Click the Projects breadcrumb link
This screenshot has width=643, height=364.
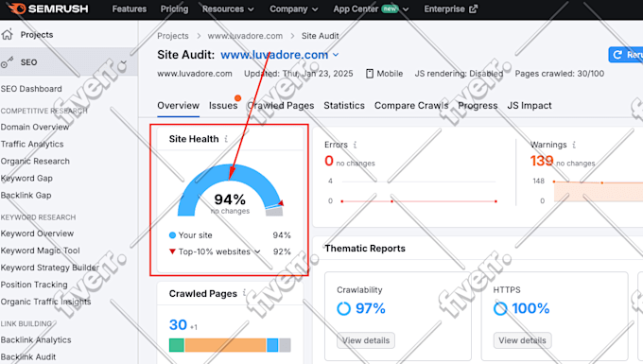tap(173, 36)
